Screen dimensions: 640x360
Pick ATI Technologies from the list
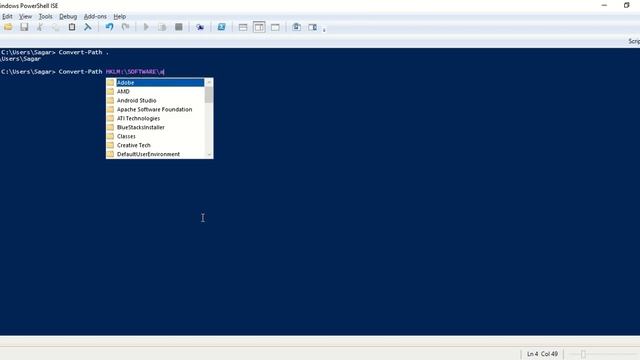(x=155, y=118)
